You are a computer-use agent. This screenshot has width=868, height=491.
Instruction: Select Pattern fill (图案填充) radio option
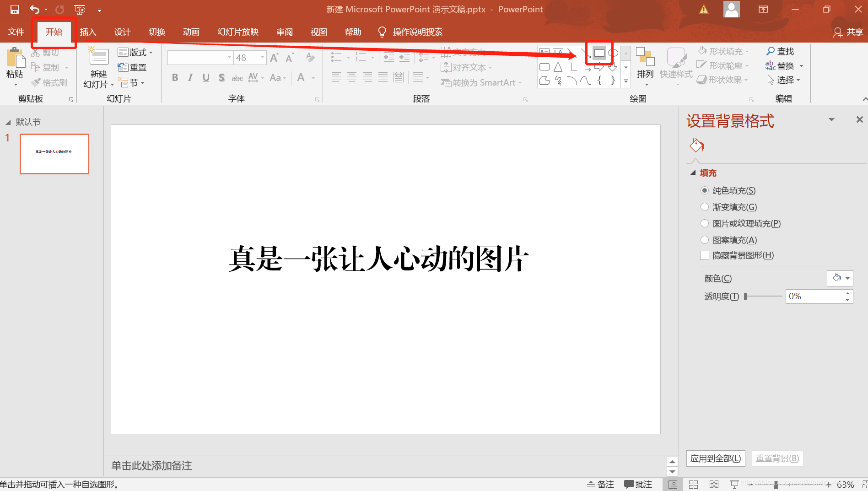point(705,240)
